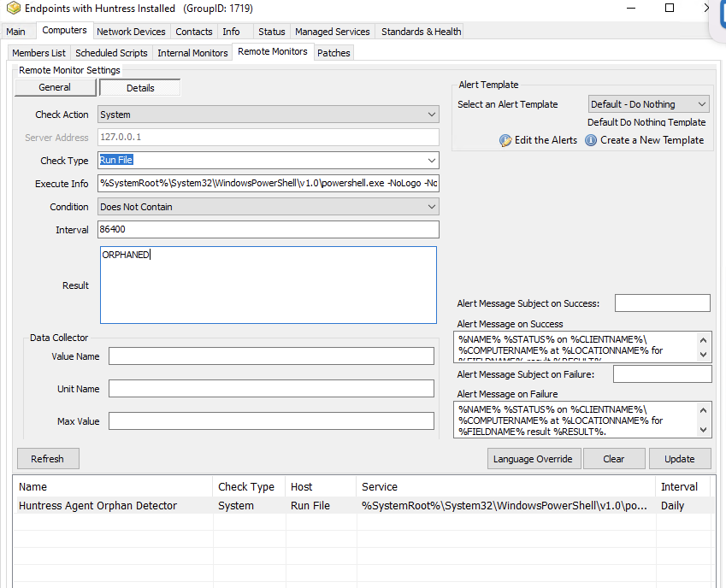Viewport: 726px width, 588px height.
Task: Click the Create a New Template info icon
Action: 591,140
